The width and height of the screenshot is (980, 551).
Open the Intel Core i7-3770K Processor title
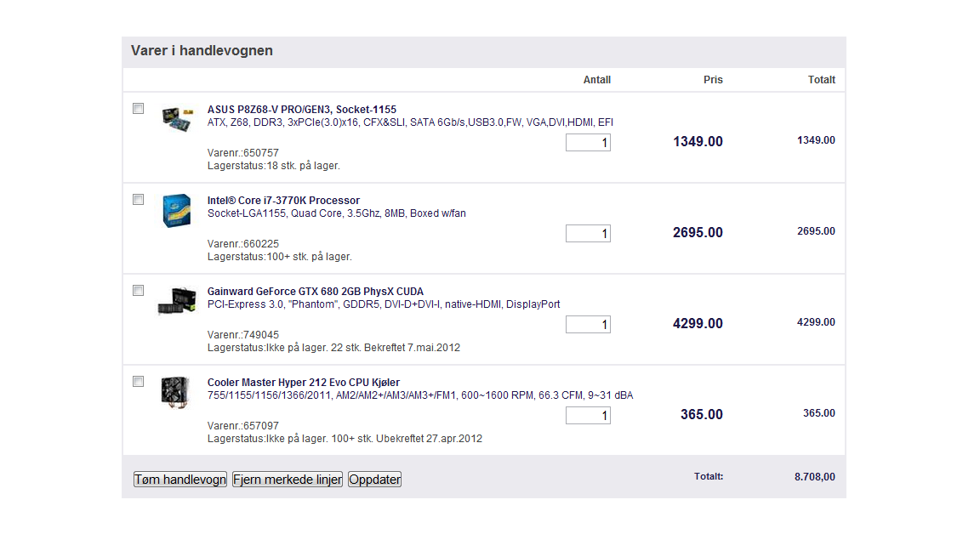(283, 201)
